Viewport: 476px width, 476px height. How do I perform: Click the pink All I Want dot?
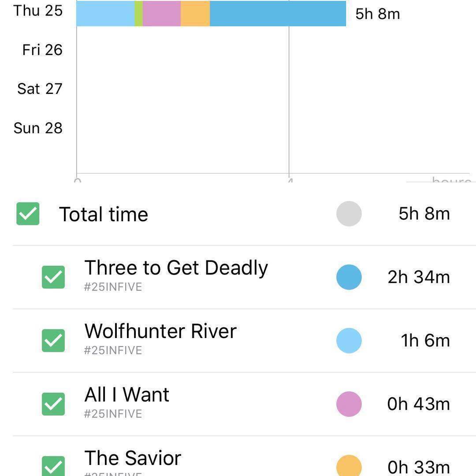(x=349, y=404)
